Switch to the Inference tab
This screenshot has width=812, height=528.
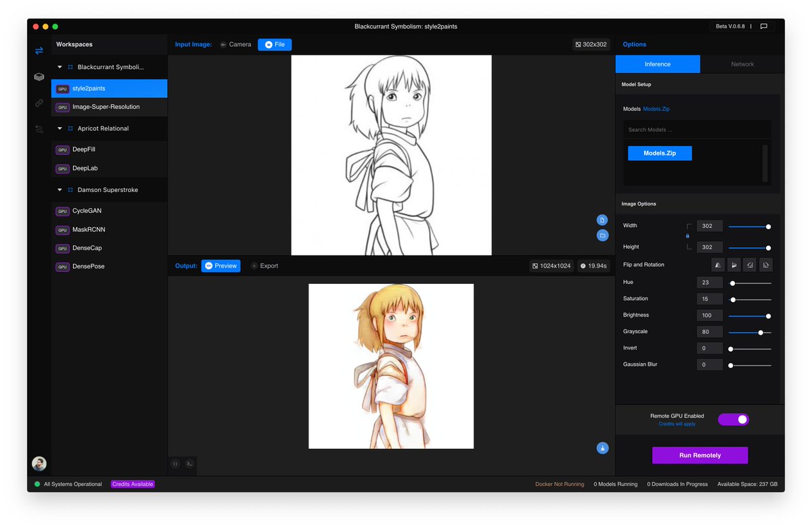tap(658, 64)
